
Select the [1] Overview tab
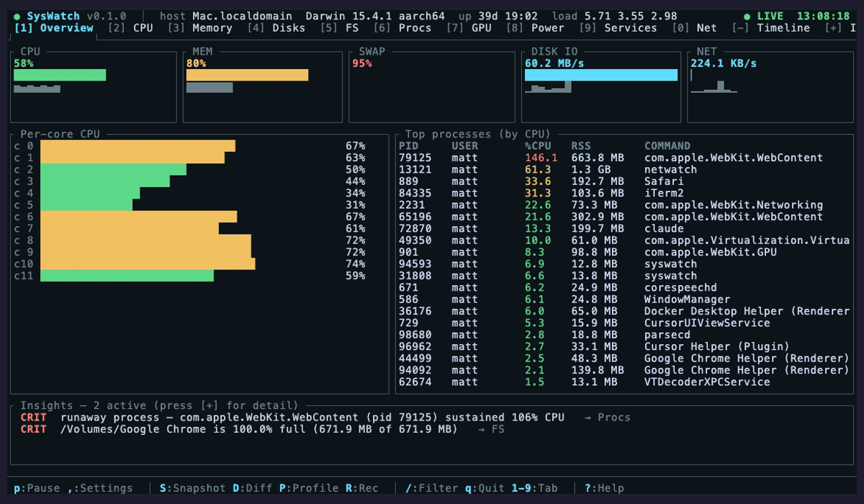(x=54, y=28)
